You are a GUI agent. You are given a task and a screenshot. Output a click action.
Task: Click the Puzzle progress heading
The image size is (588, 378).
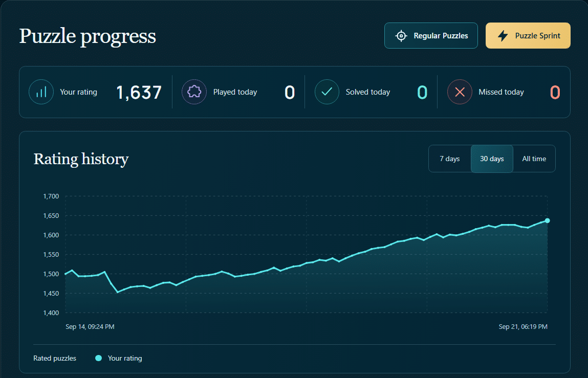click(x=88, y=36)
